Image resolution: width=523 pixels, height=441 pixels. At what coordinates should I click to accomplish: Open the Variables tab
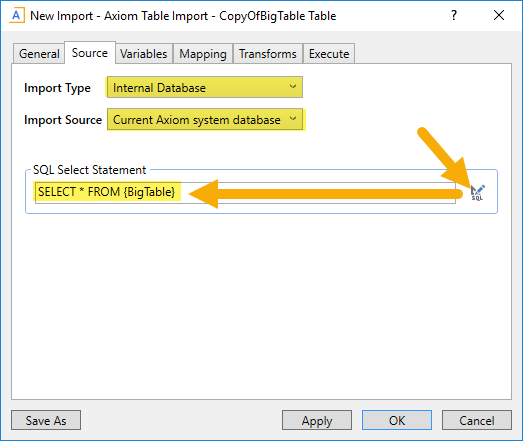pos(144,54)
